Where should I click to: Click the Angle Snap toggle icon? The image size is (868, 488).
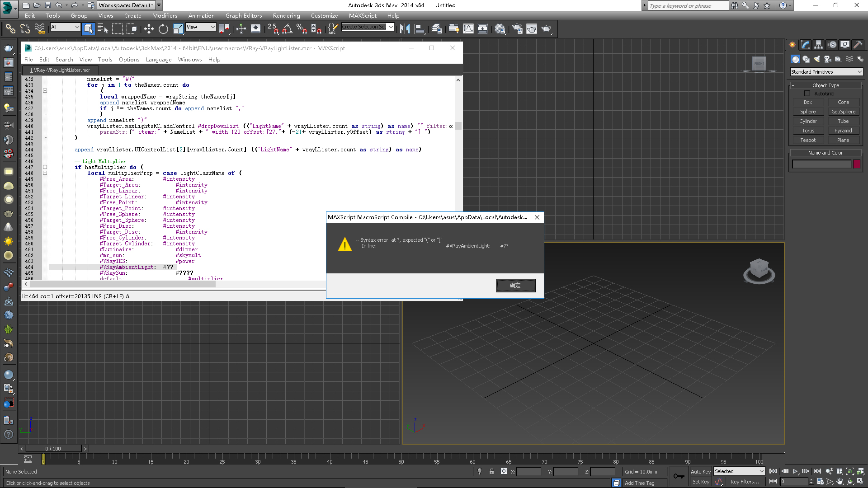tap(287, 29)
